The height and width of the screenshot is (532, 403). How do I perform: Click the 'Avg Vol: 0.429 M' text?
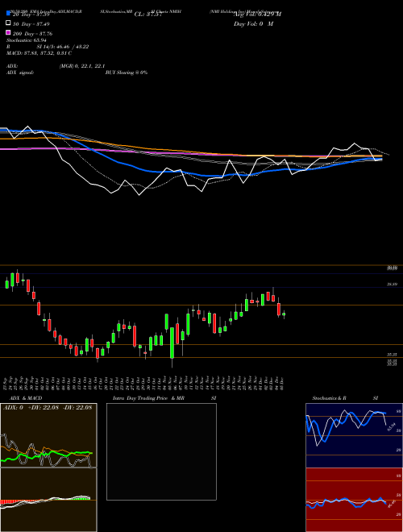click(257, 14)
